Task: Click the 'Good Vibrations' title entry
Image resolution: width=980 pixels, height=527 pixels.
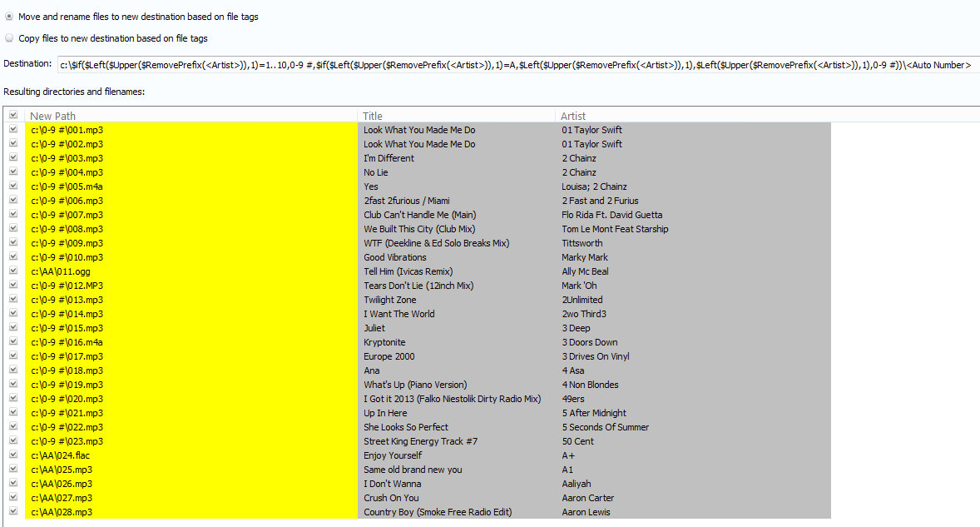Action: click(394, 257)
